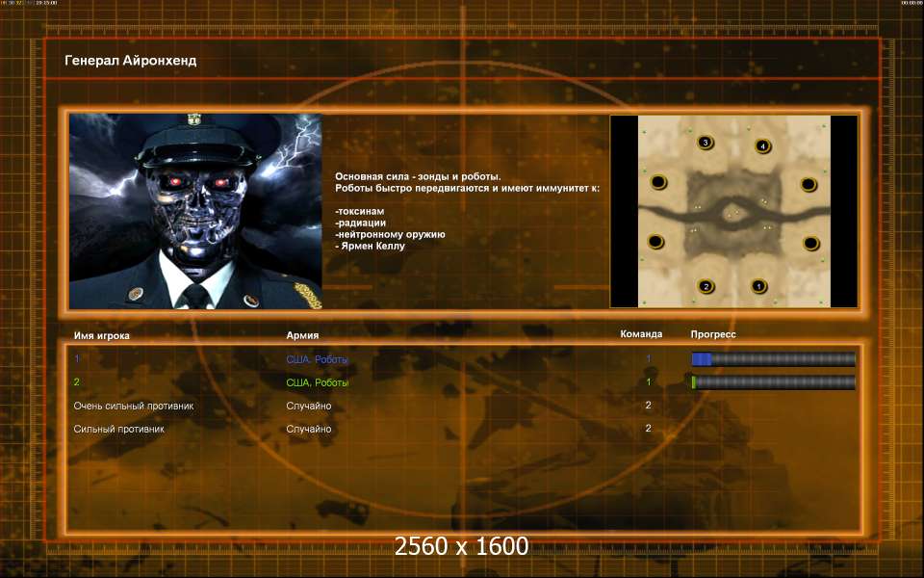Click player 2's green loading progress bar
924x578 pixels.
coord(773,382)
